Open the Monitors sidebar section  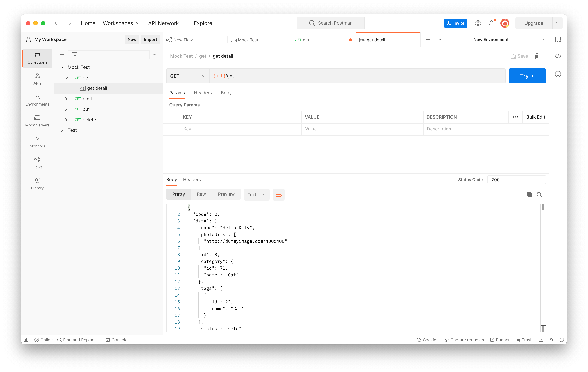[x=37, y=142]
